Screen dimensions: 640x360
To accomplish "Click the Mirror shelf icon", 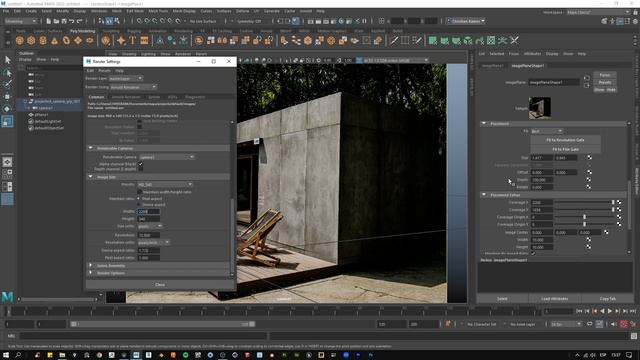I will pos(222,40).
